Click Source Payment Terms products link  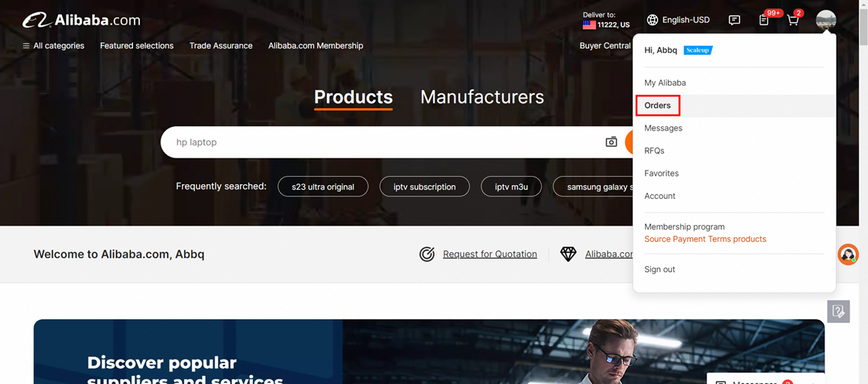pyautogui.click(x=705, y=239)
